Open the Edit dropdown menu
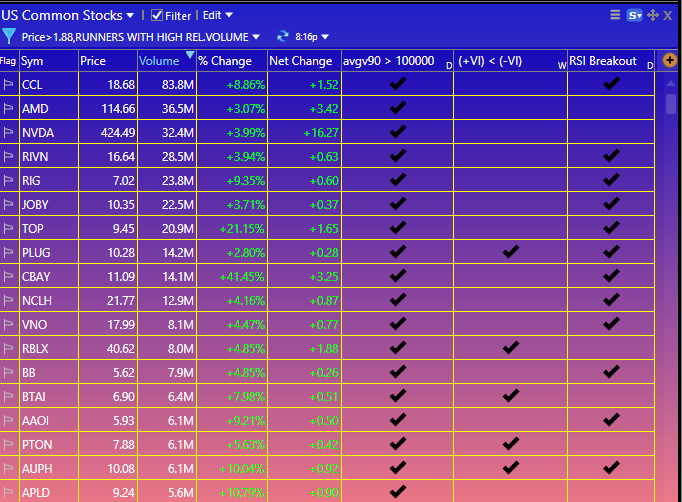This screenshot has height=502, width=682. 217,15
